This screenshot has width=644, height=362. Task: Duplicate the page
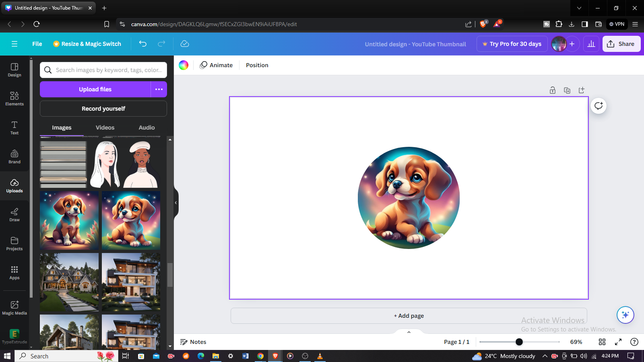tap(567, 90)
